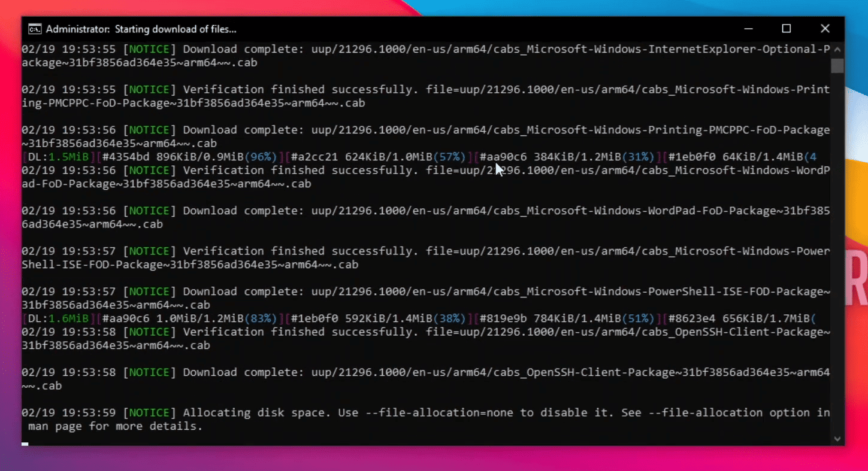
Task: Maximize the Administrator console window
Action: (786, 28)
